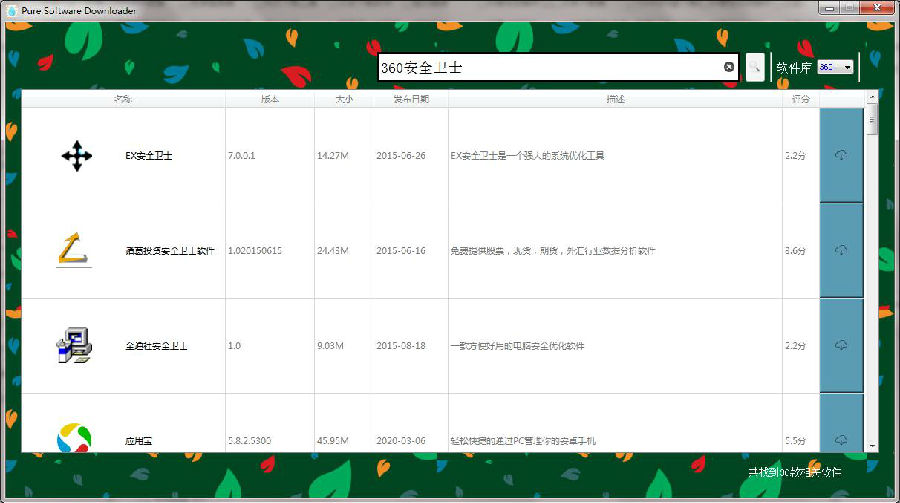900x503 pixels.
Task: Click the colorful 应用宝 logo
Action: 74,438
